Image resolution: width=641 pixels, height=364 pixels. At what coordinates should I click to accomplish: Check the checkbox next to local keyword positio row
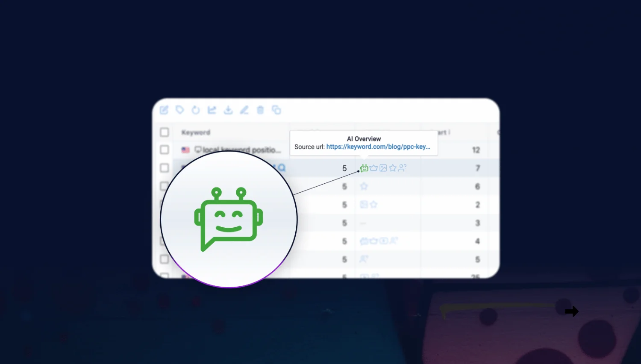165,150
